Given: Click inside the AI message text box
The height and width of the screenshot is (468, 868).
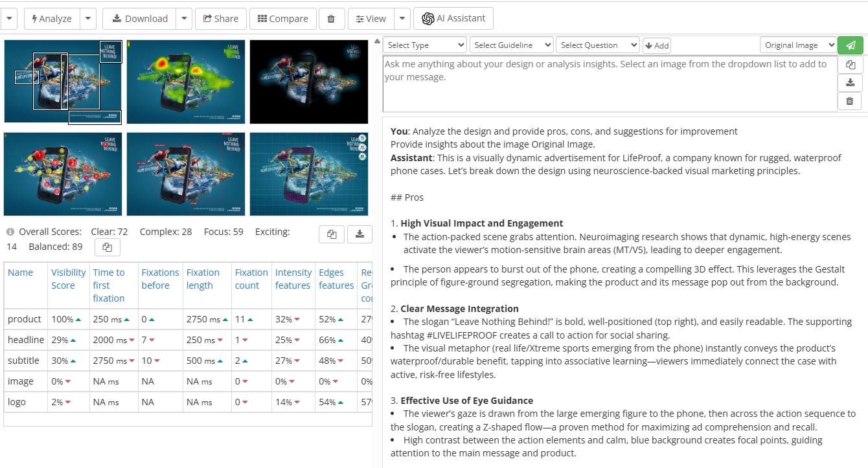Looking at the screenshot, I should point(609,84).
